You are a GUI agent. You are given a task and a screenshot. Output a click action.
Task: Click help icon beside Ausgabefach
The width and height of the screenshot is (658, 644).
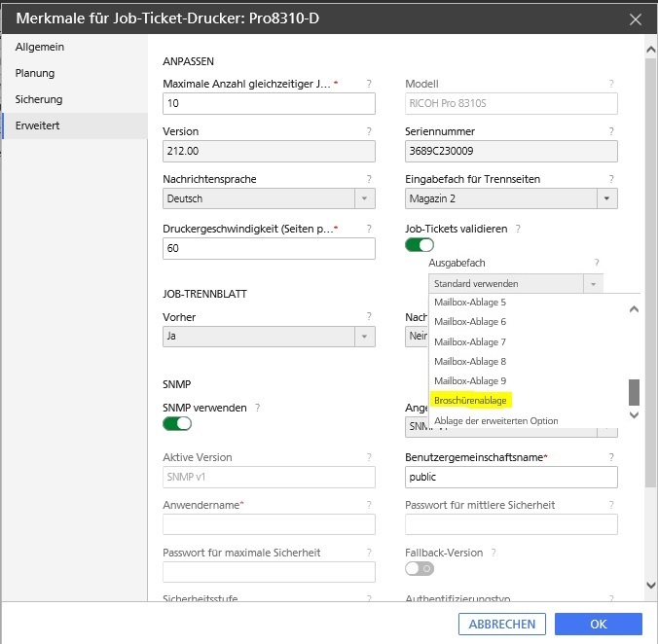(597, 264)
